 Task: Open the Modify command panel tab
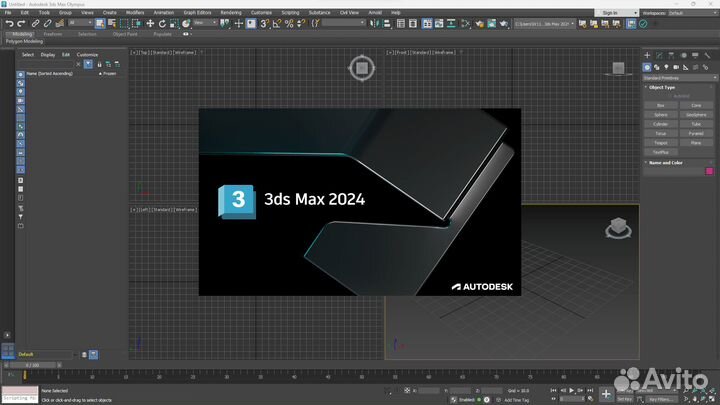[x=659, y=55]
